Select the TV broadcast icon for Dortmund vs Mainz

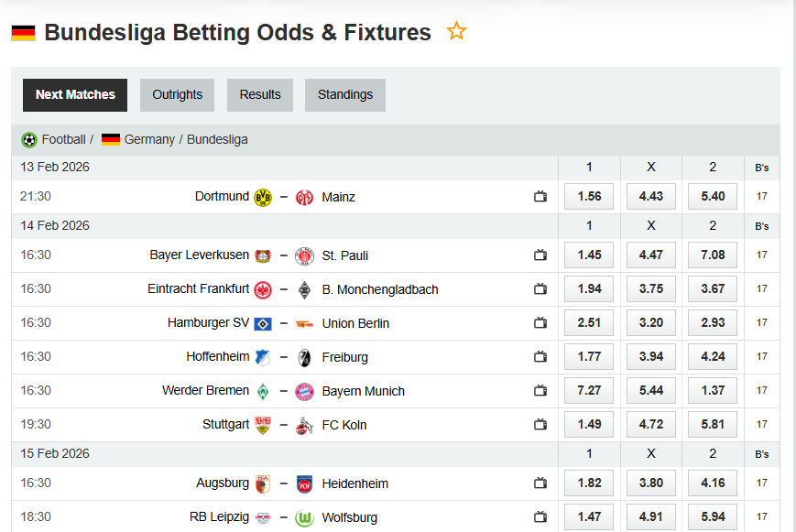click(x=540, y=196)
